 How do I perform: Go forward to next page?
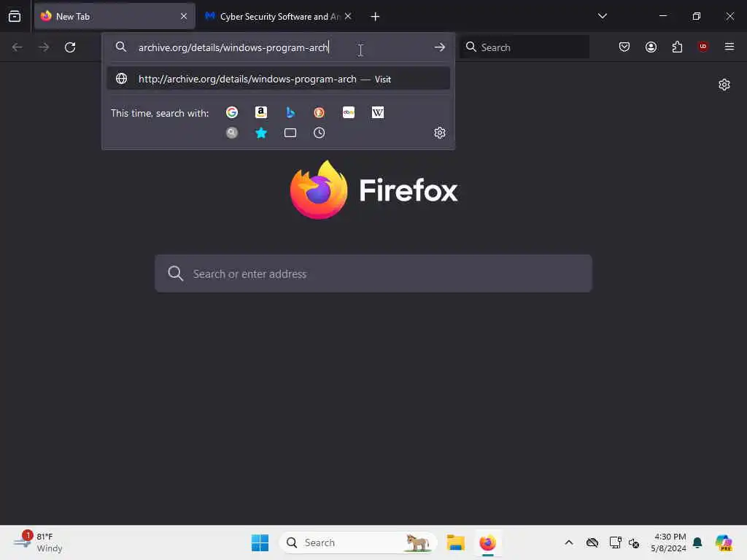tap(44, 47)
